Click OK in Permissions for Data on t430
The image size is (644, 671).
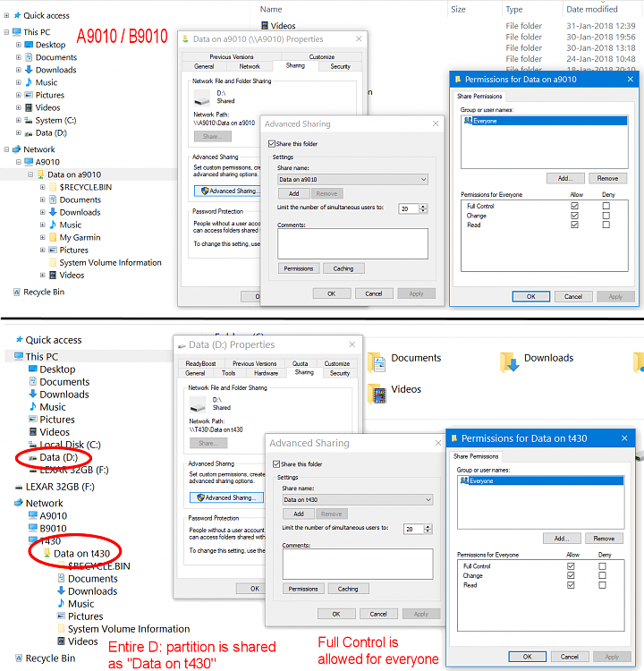(x=527, y=657)
